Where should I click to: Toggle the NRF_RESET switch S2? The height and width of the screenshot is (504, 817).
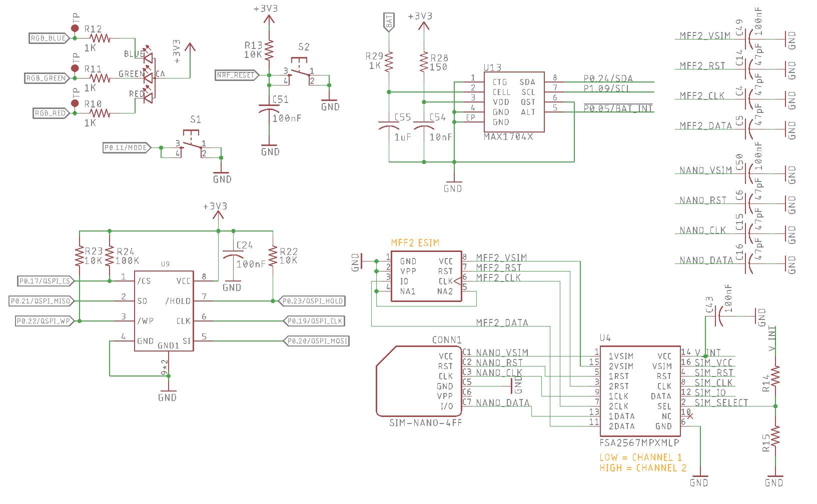pyautogui.click(x=300, y=66)
